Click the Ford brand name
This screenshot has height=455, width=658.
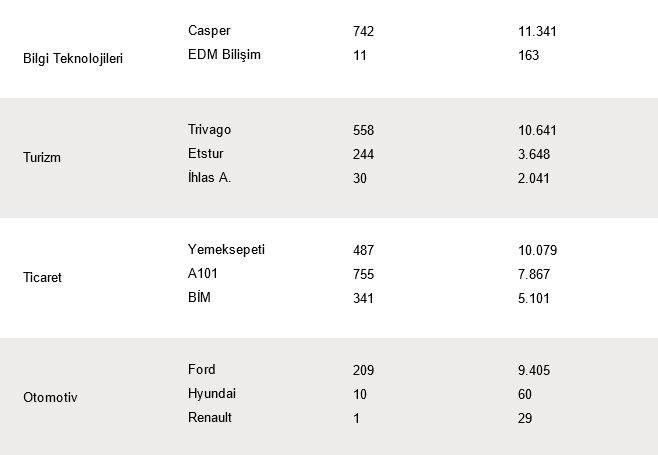tap(201, 369)
